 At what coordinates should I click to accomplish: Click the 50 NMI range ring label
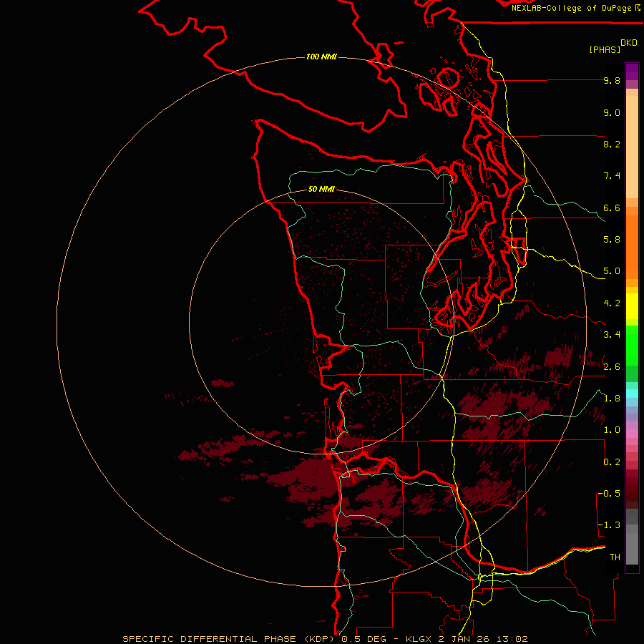[321, 190]
